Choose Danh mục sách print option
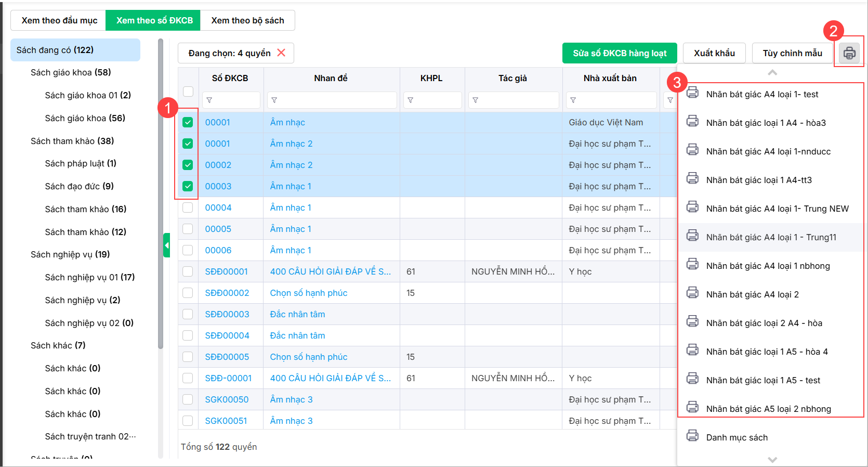Image resolution: width=868 pixels, height=467 pixels. click(737, 437)
